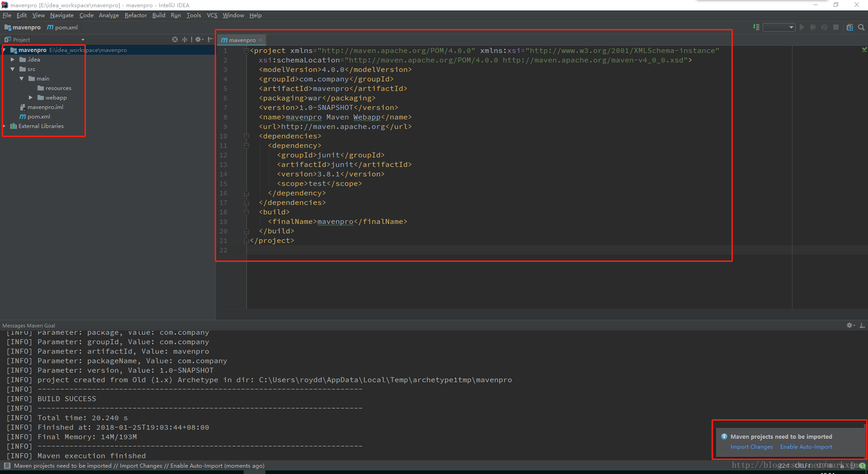Toggle fold at dependencies tag on line 10
Screen dimensions: 868x474
[246, 136]
